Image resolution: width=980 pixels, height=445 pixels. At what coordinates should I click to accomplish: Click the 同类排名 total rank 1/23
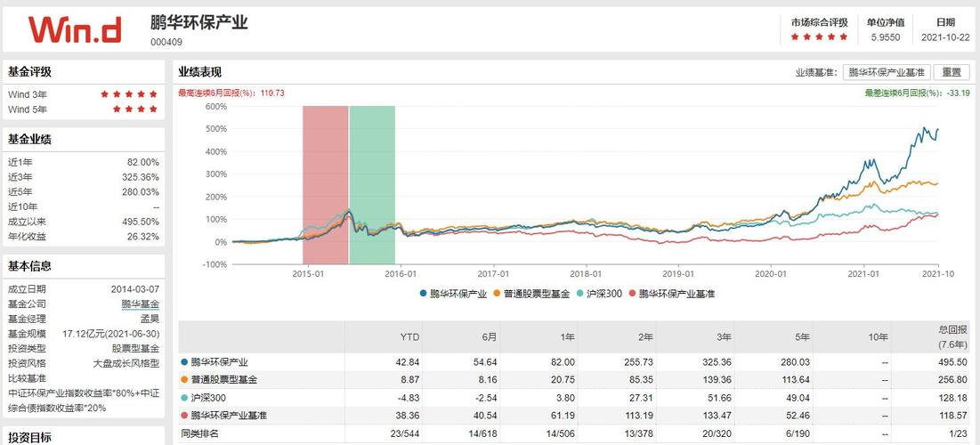point(959,433)
